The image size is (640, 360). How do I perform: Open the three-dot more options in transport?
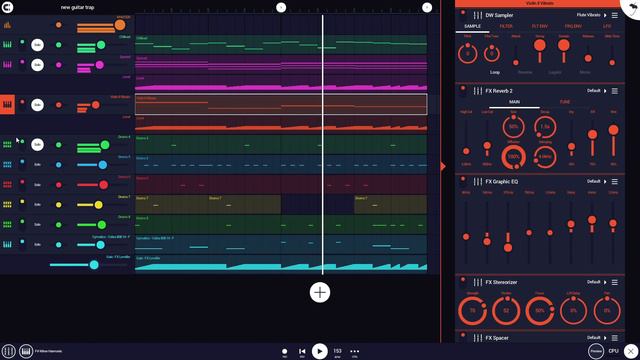tap(355, 351)
